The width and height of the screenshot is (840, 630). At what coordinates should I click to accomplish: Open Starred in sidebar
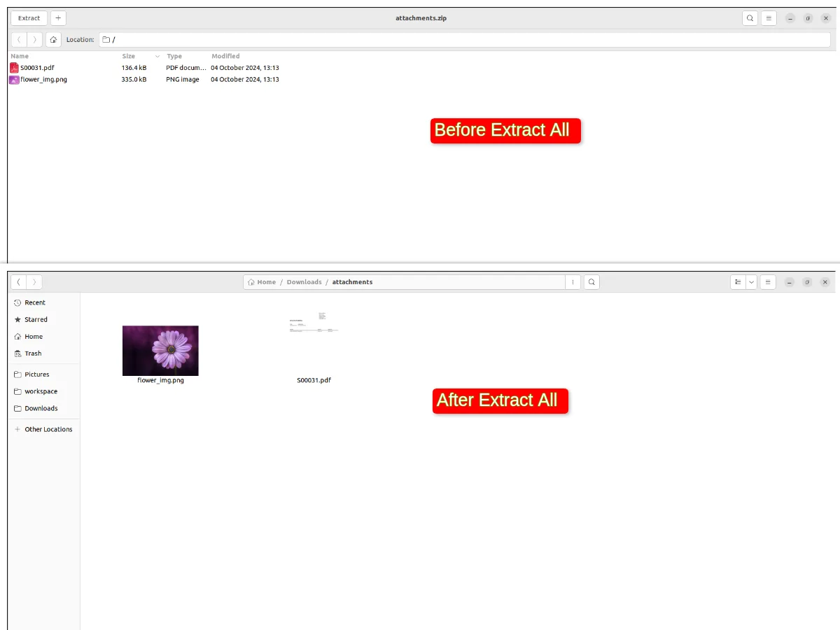(44, 319)
